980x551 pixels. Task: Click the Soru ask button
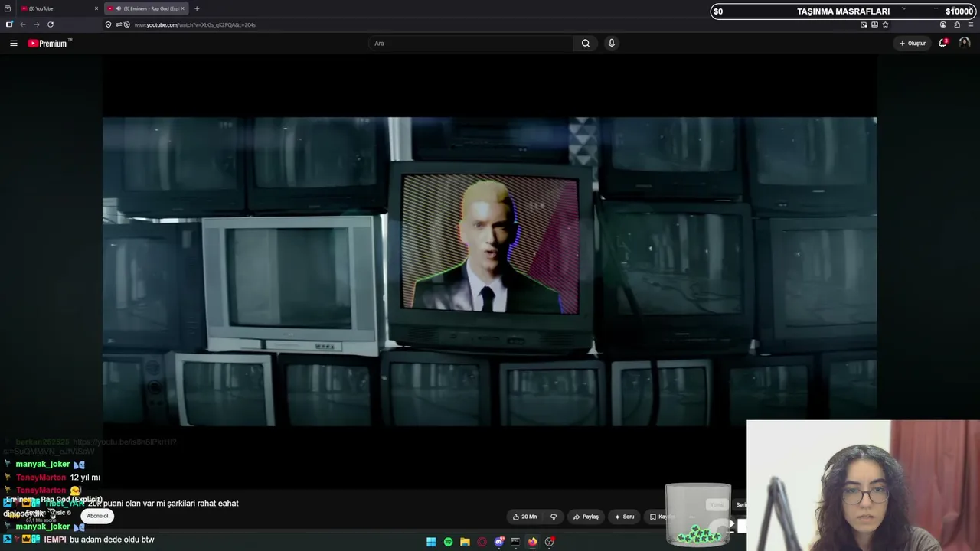625,517
